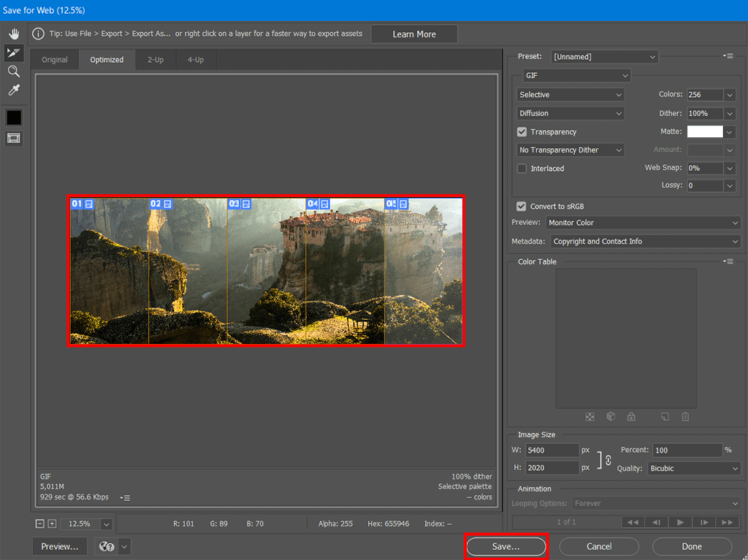Screen dimensions: 748x560
Task: Click the zoom out minus button
Action: 40,523
